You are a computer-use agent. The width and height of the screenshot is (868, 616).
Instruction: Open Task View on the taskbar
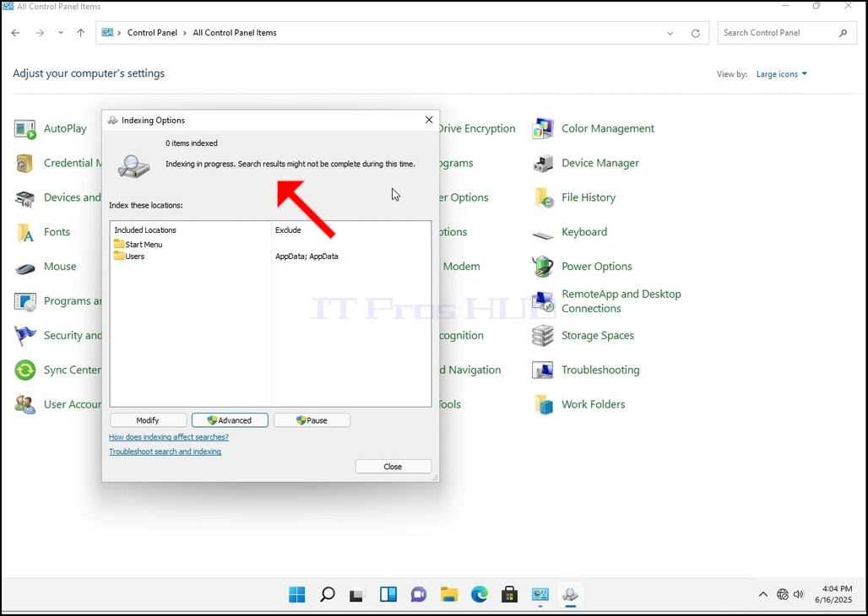pyautogui.click(x=358, y=595)
